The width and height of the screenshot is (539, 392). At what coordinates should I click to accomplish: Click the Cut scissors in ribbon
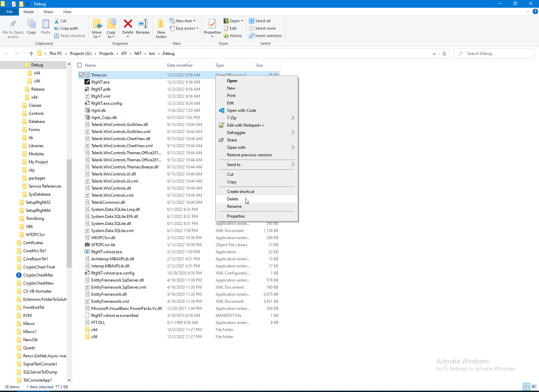pyautogui.click(x=57, y=21)
